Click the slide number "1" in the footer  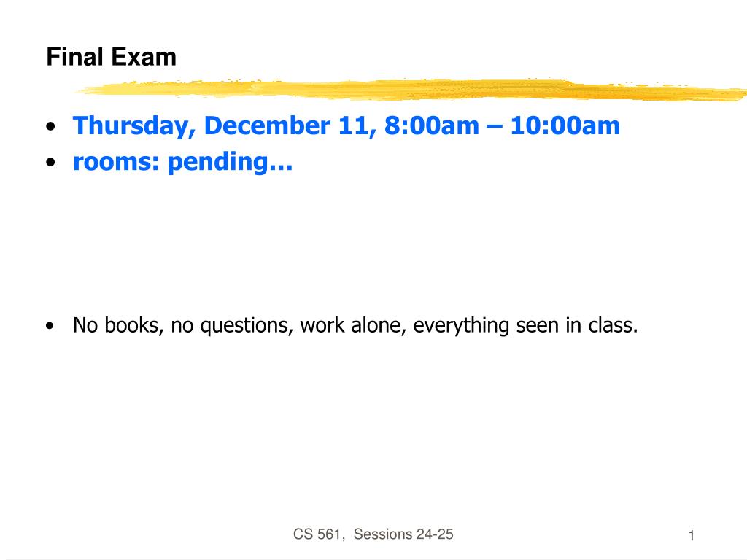point(692,536)
